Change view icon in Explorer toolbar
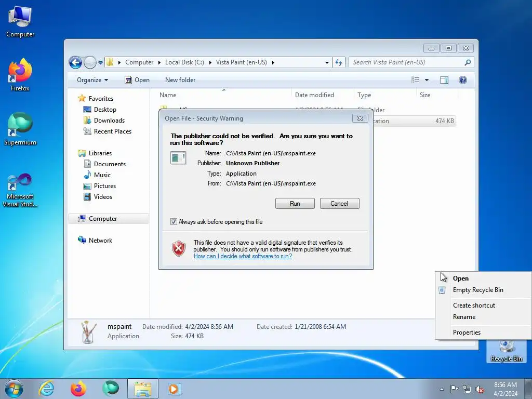The width and height of the screenshot is (532, 399). 416,80
